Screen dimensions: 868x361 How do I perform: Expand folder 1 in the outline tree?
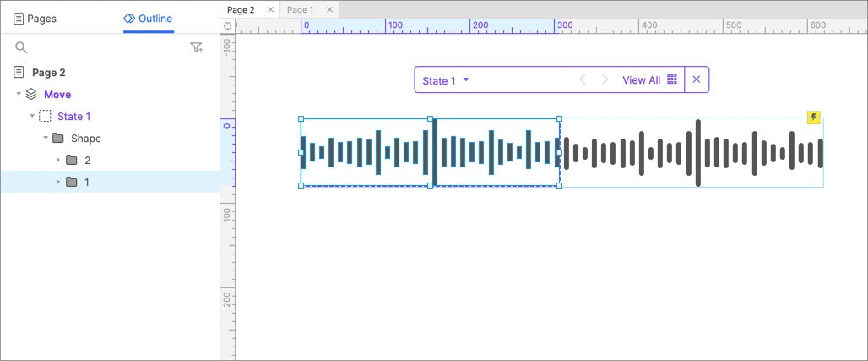pos(58,182)
